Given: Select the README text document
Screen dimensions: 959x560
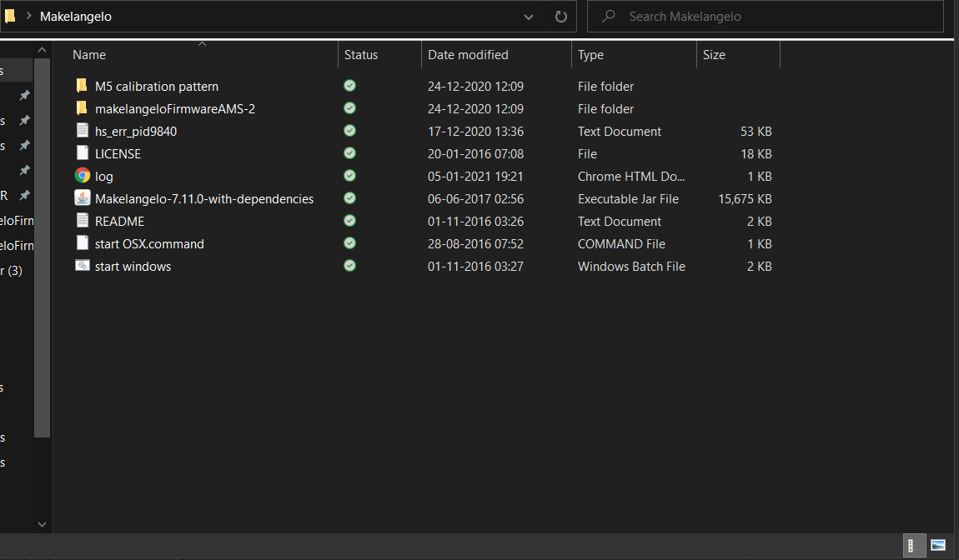Looking at the screenshot, I should click(120, 221).
